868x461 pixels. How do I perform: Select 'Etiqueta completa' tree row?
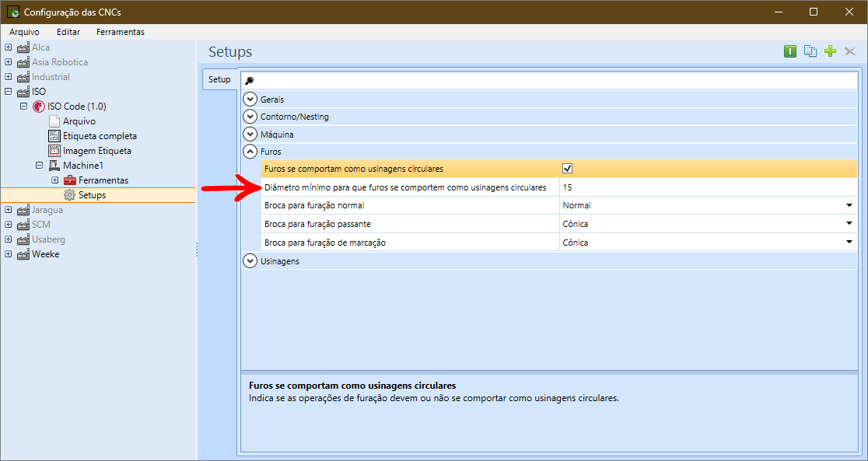pos(100,136)
